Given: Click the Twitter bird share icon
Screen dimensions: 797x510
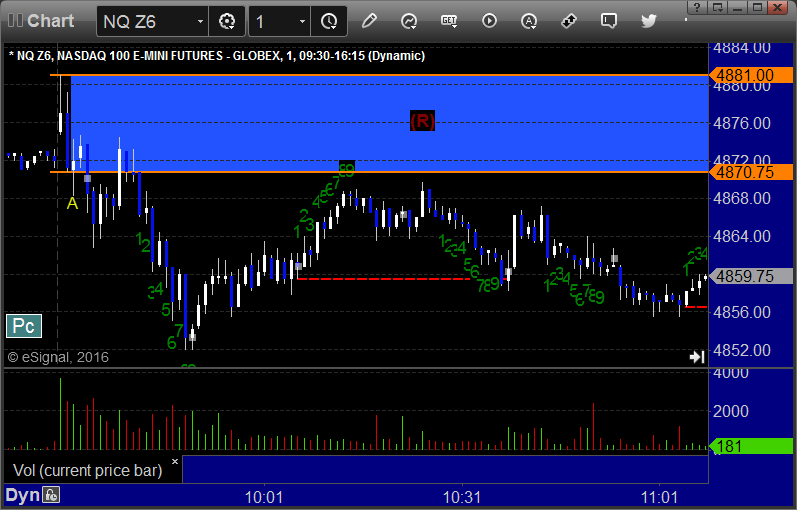Looking at the screenshot, I should 649,21.
